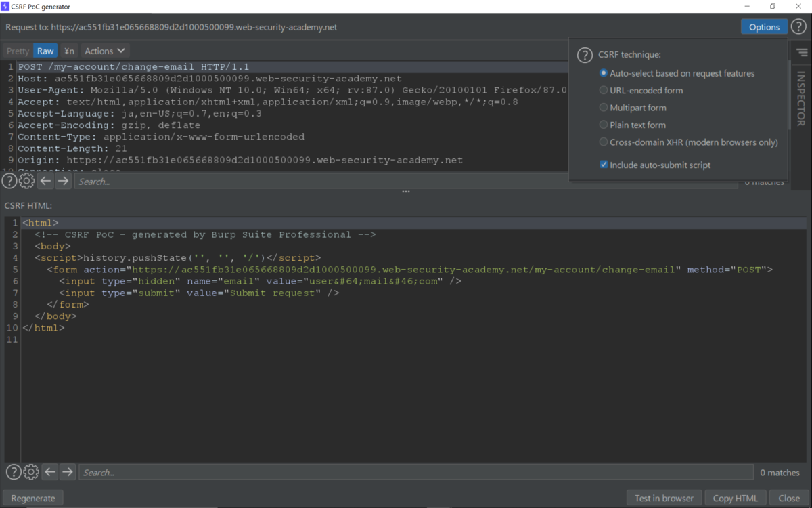Screen dimensions: 812x508
Task: Click the form action line in HTML
Action: click(x=410, y=270)
